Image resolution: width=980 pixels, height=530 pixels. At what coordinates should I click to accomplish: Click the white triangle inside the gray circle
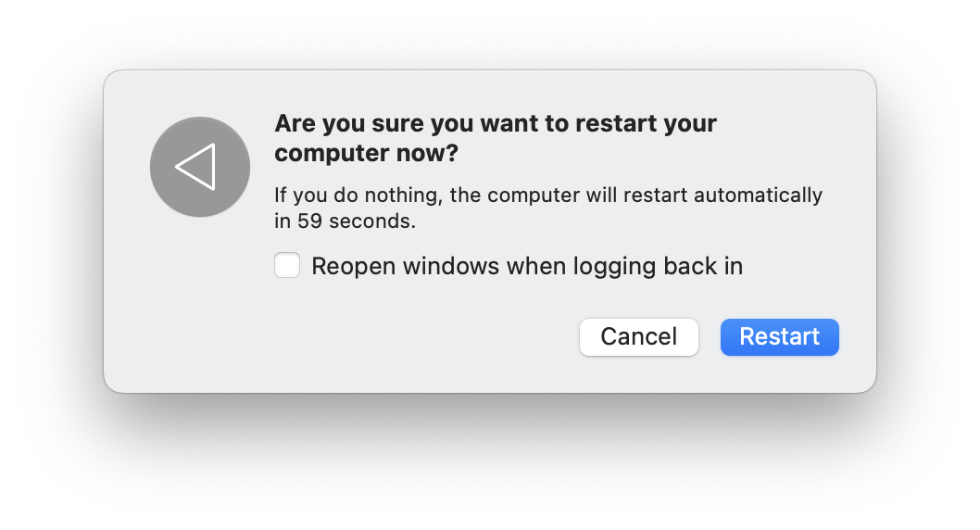tap(196, 168)
